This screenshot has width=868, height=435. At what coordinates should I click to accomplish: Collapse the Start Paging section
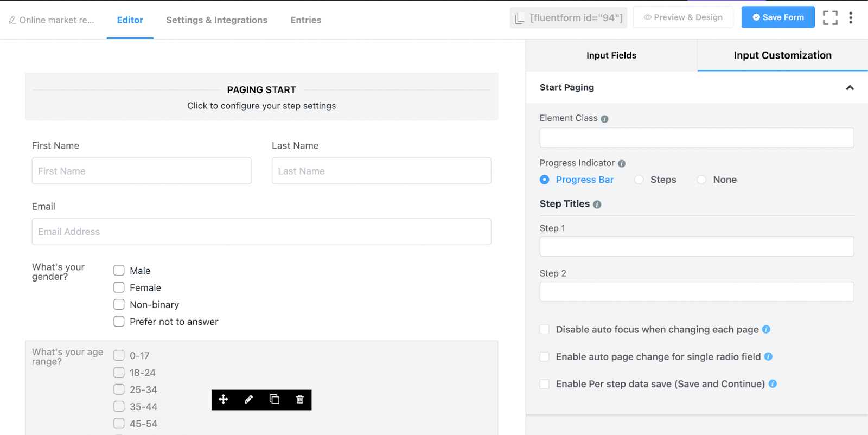tap(850, 88)
